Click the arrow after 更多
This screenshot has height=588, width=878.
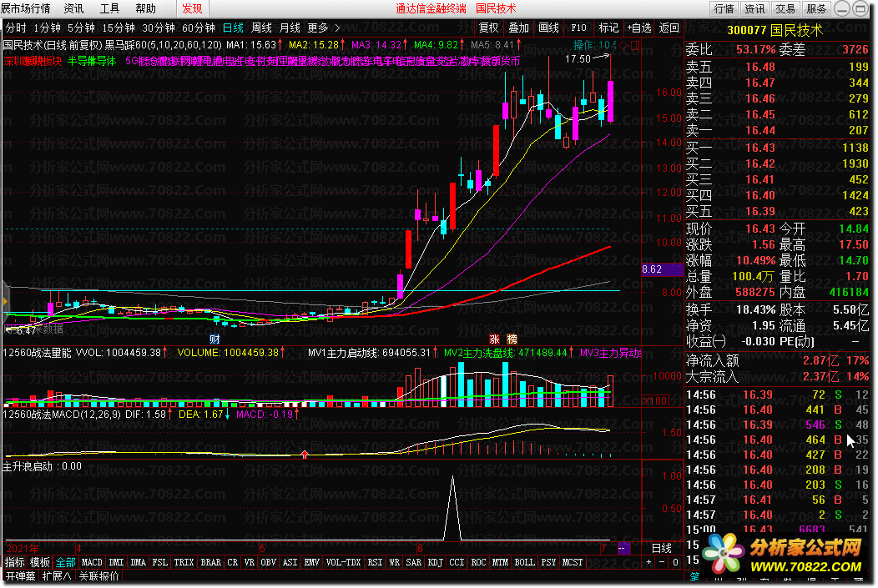tap(337, 28)
